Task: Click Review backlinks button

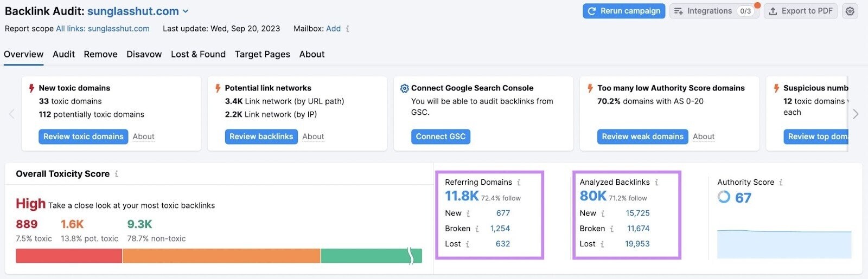Action: [x=261, y=137]
